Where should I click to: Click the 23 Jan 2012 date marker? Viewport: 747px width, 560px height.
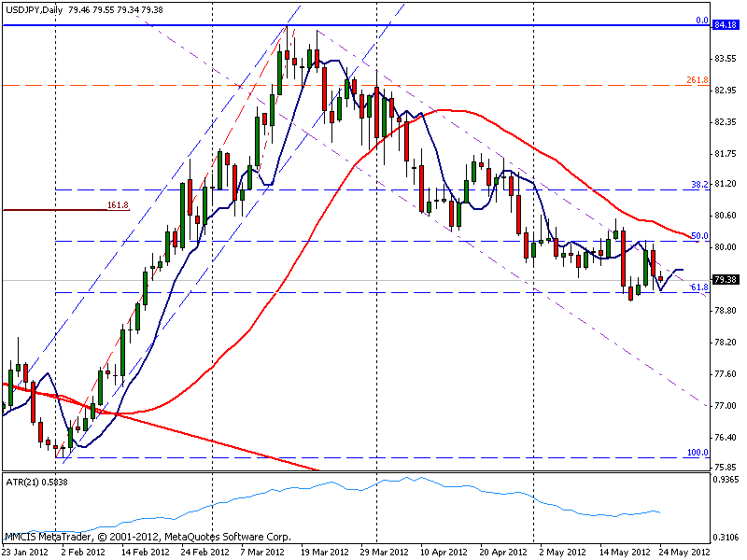[25, 552]
